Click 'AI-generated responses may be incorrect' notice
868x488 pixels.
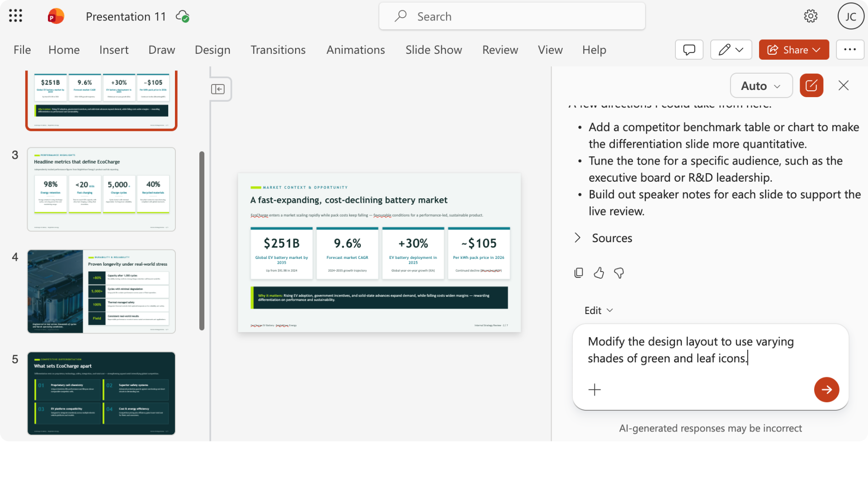(710, 428)
